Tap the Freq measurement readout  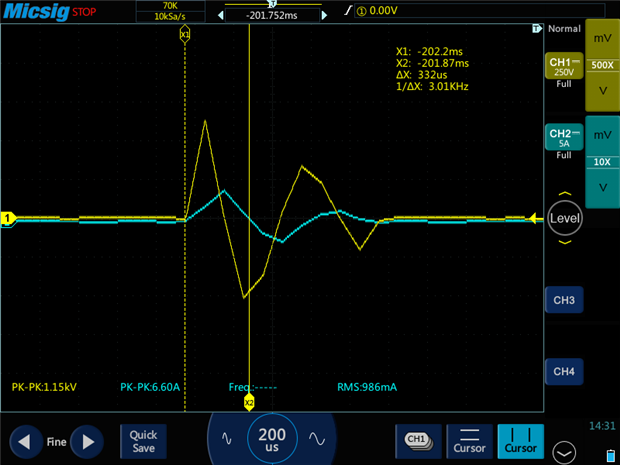pos(253,387)
